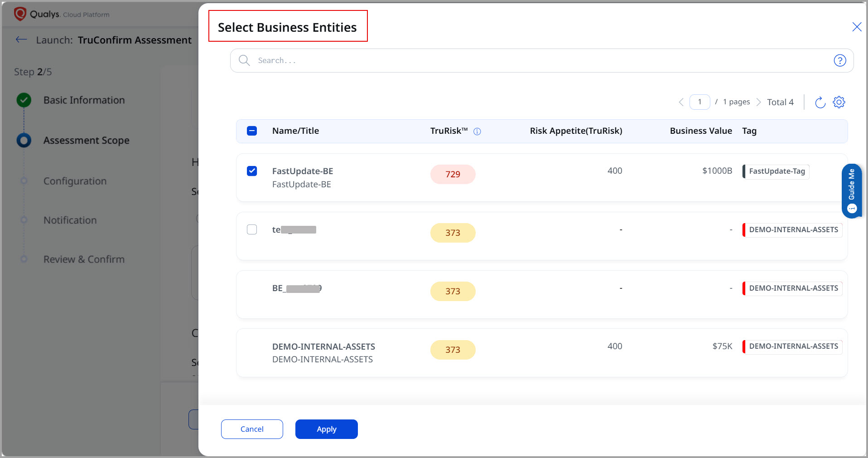This screenshot has width=868, height=458.
Task: Sort by Name/Title column header
Action: pos(295,131)
